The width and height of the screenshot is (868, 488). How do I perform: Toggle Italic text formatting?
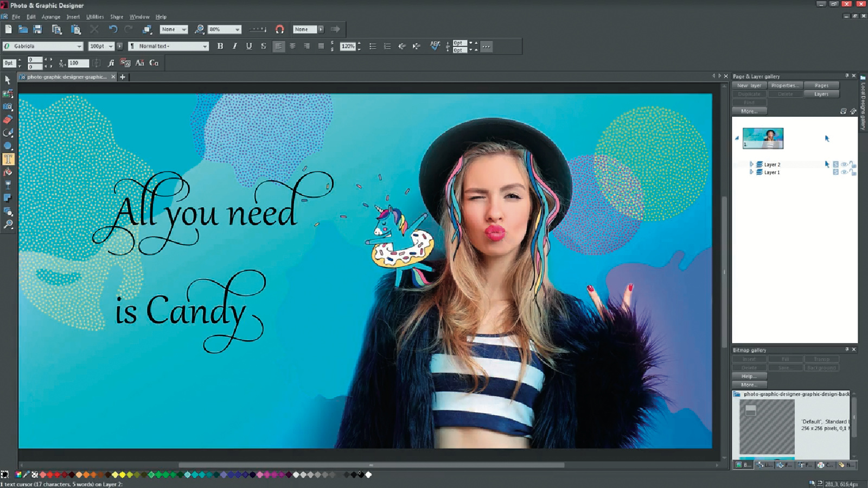pyautogui.click(x=234, y=46)
